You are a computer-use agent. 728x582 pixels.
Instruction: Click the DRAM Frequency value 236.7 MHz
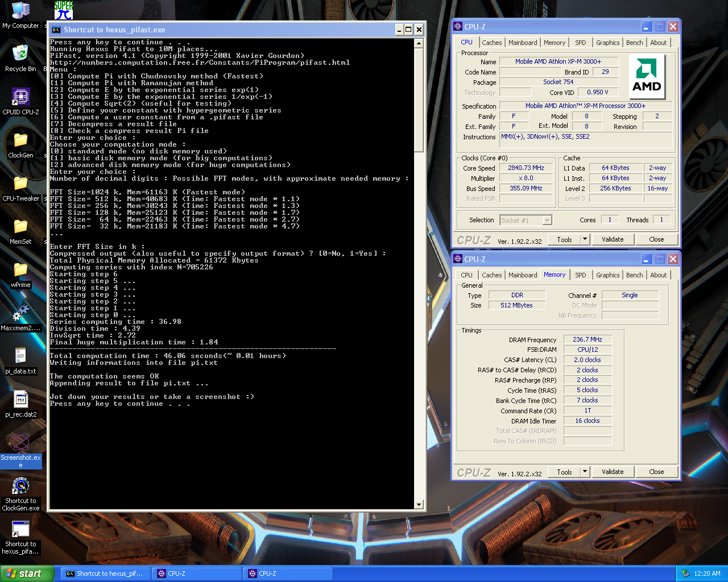click(588, 339)
